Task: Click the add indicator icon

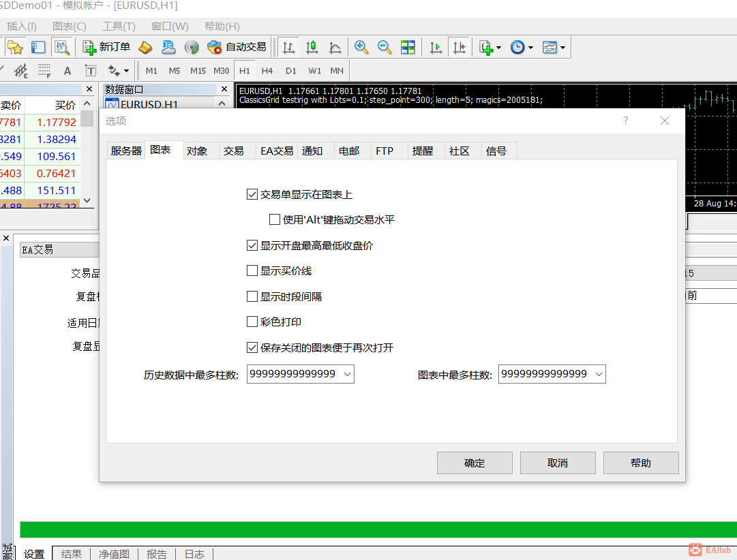Action: [x=486, y=47]
